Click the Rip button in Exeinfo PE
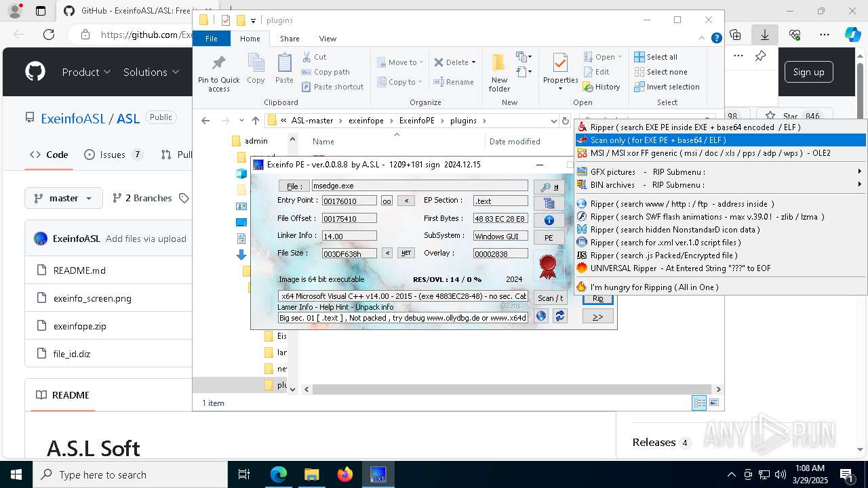This screenshot has width=868, height=488. [597, 298]
